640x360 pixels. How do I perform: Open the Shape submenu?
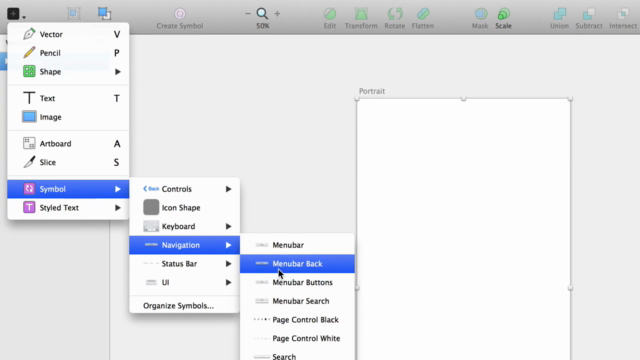[68, 72]
